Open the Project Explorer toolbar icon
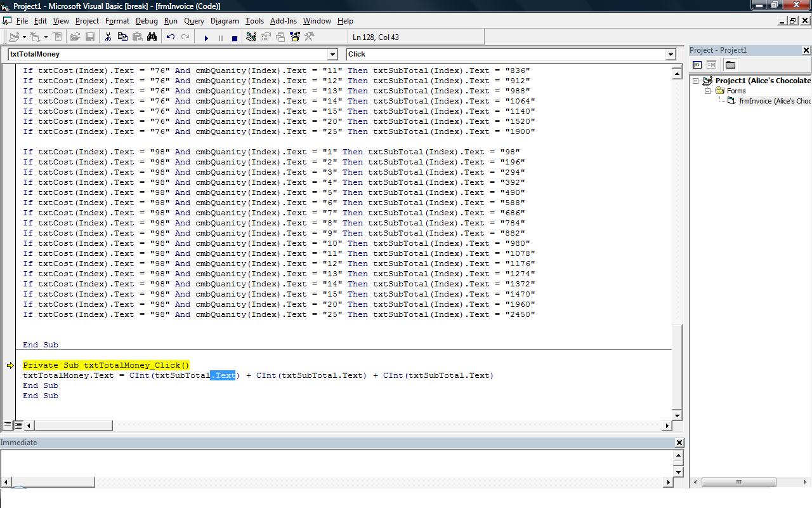Viewport: 812px width, 508px height. (x=251, y=37)
